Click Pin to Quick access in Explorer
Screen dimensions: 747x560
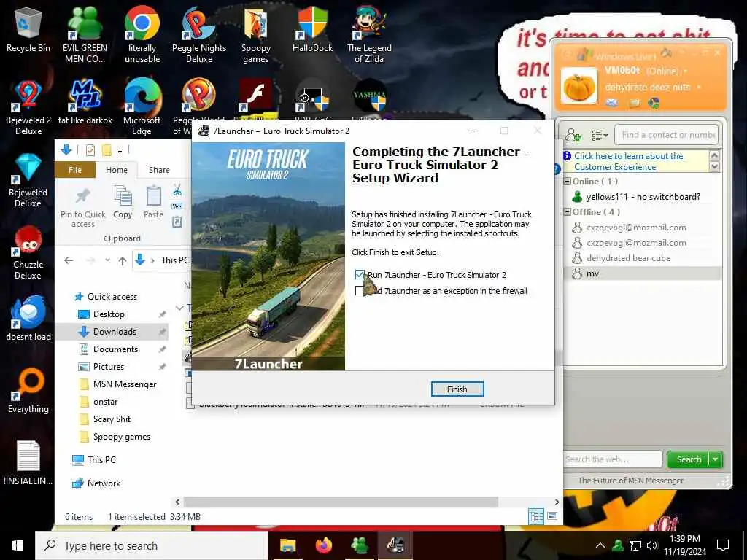click(83, 208)
